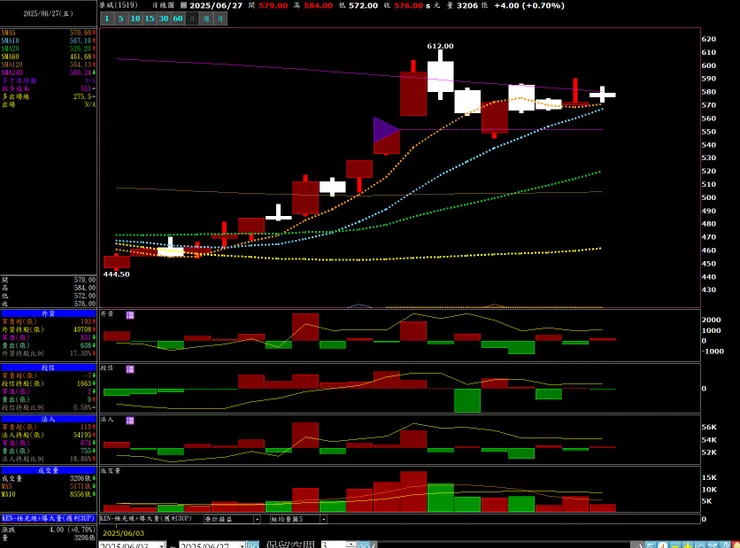The height and width of the screenshot is (548, 740).
Task: Click the 日線圖 label in header
Action: click(x=163, y=5)
